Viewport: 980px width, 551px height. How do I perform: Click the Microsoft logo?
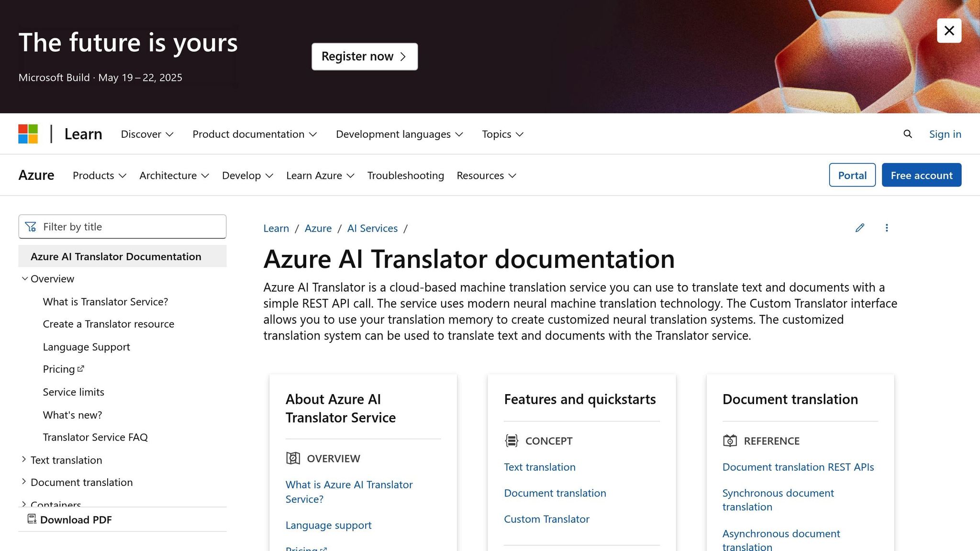(28, 134)
